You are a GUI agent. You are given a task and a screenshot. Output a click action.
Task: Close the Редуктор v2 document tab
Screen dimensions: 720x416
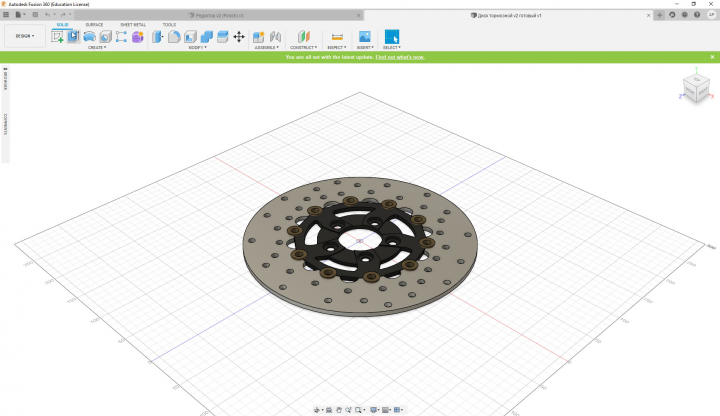pyautogui.click(x=359, y=15)
